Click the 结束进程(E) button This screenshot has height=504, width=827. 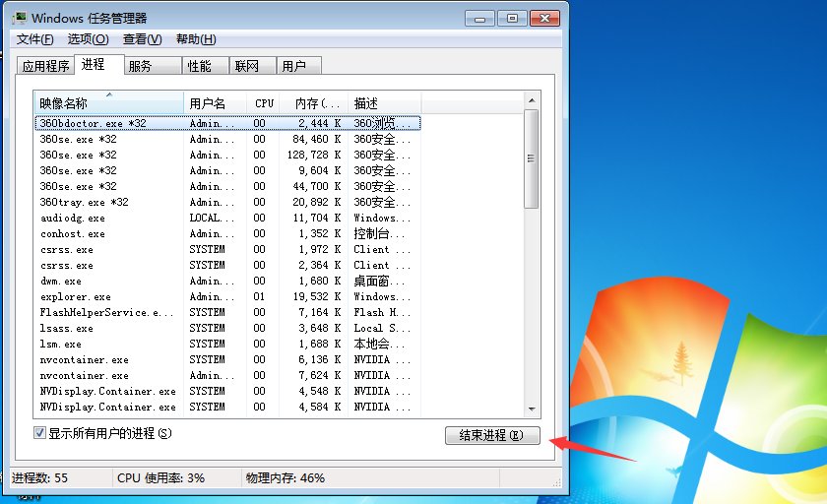(x=492, y=435)
